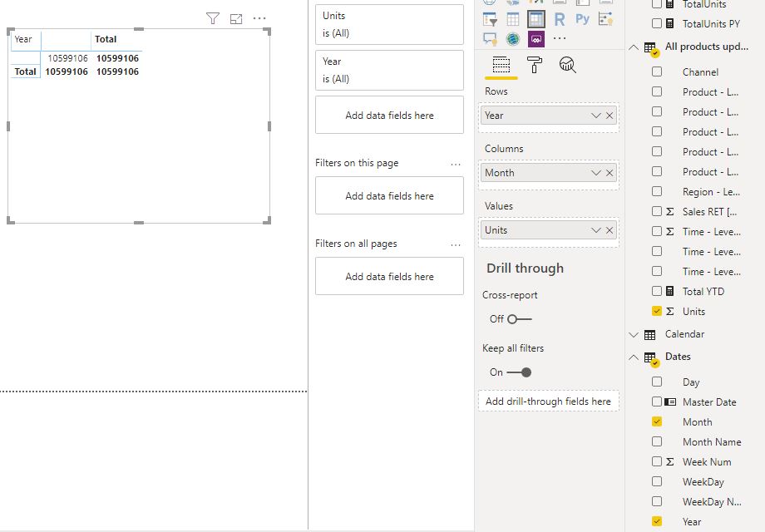765x532 pixels.
Task: Check the Day field in Dates
Action: [657, 382]
